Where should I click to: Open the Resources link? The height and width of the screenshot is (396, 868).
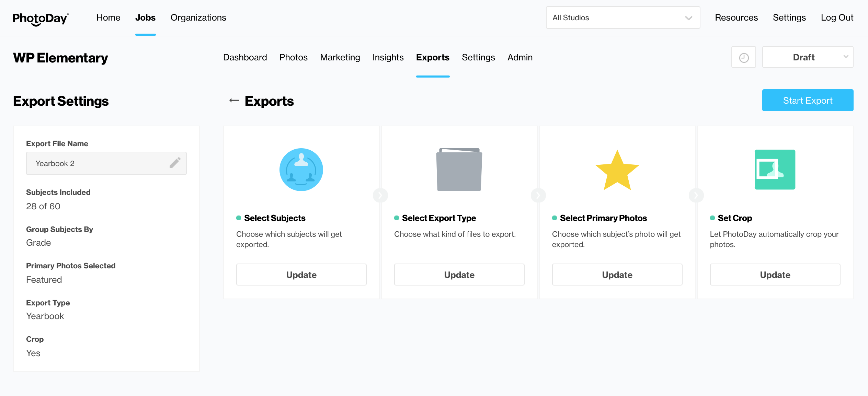click(x=736, y=18)
